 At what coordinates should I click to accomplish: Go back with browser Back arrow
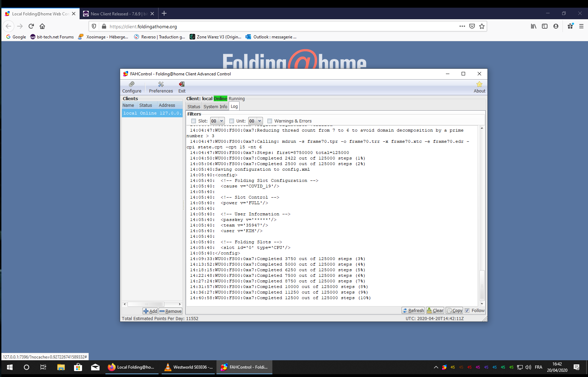click(9, 26)
